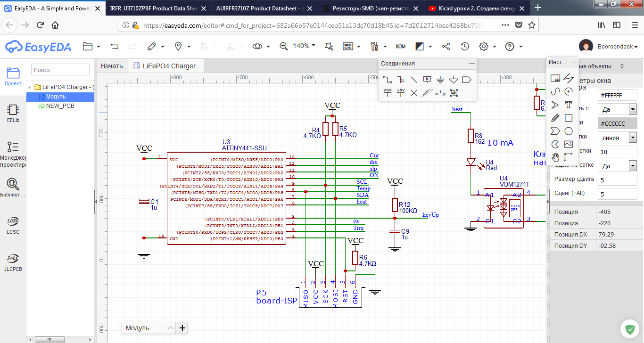Place a VCC net flag
This screenshot has height=343, width=644.
pos(388,93)
